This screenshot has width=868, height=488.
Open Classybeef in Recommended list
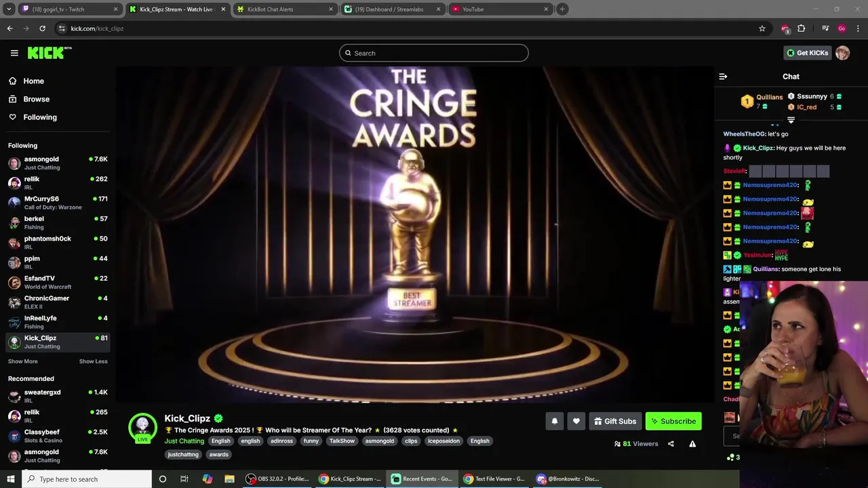pyautogui.click(x=58, y=436)
